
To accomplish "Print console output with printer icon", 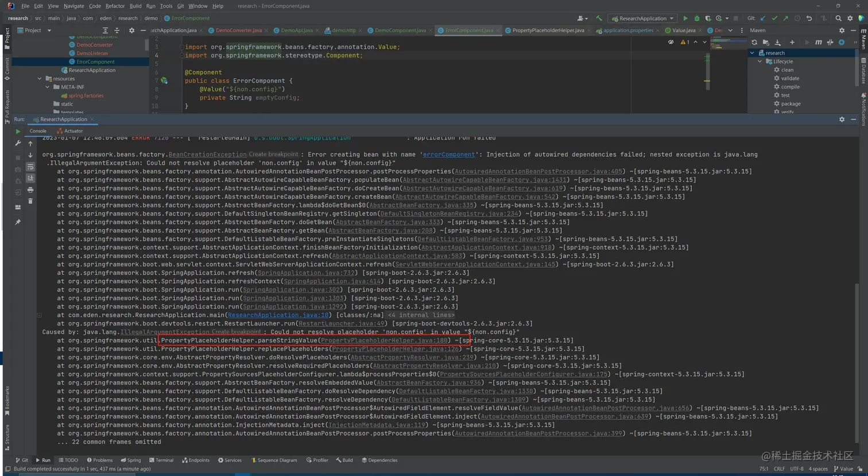I will 30,189.
